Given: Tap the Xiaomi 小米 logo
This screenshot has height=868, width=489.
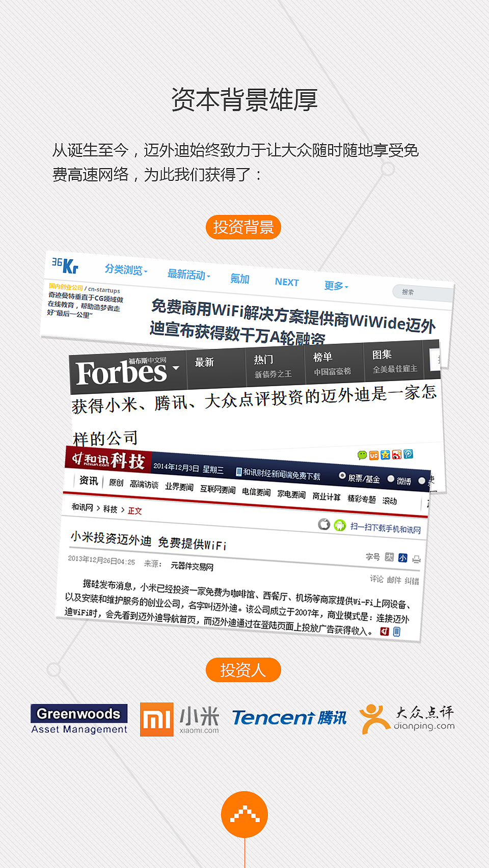Looking at the screenshot, I should (179, 720).
